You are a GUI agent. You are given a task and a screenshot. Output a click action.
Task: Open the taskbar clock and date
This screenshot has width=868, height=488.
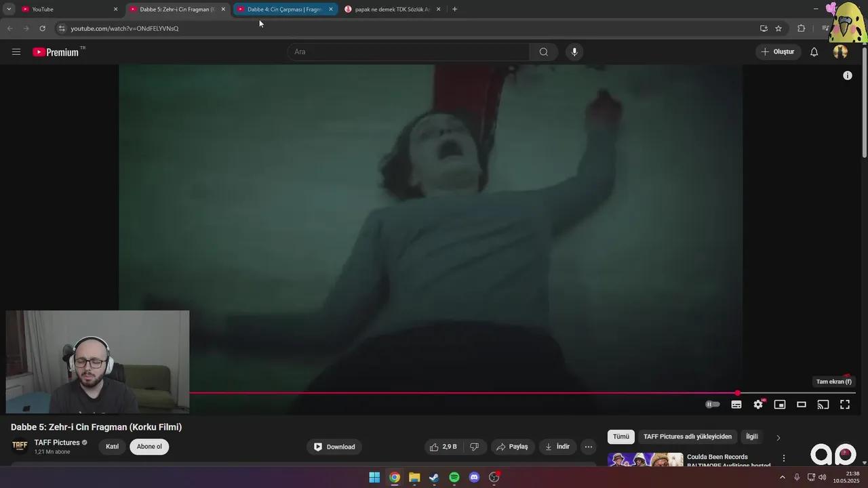(846, 477)
